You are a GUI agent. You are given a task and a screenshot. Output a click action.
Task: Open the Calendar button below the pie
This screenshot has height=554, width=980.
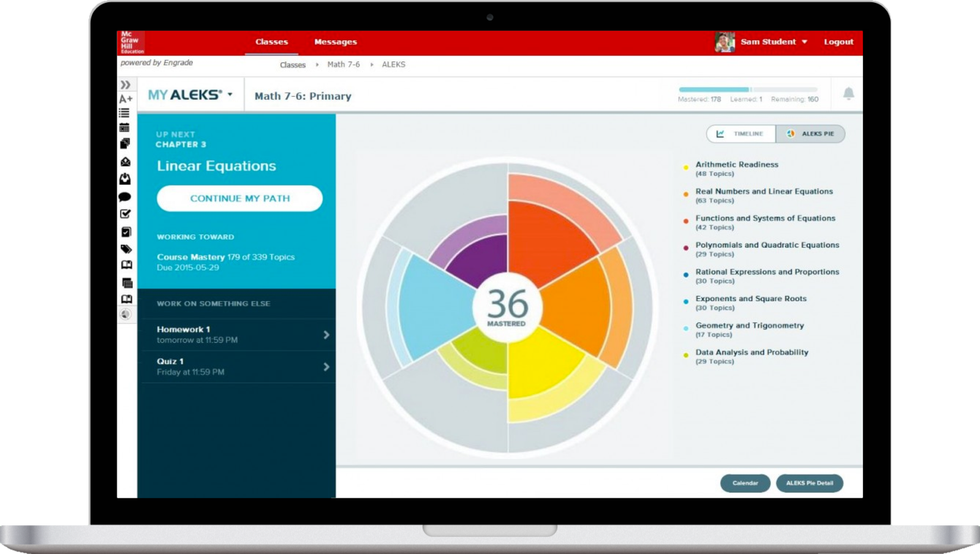point(745,483)
